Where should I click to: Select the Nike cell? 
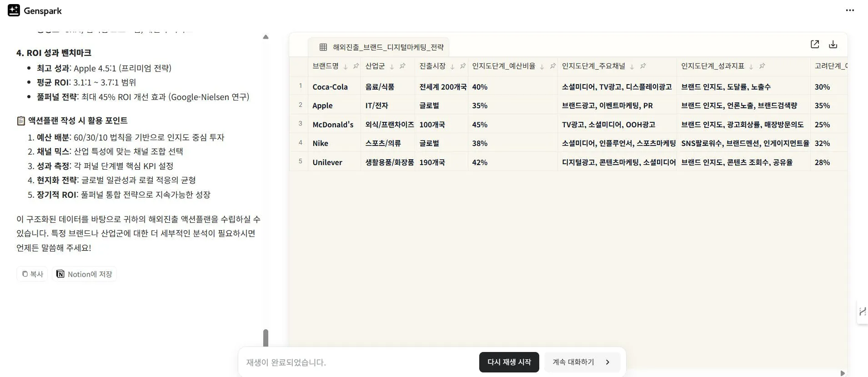pos(335,143)
